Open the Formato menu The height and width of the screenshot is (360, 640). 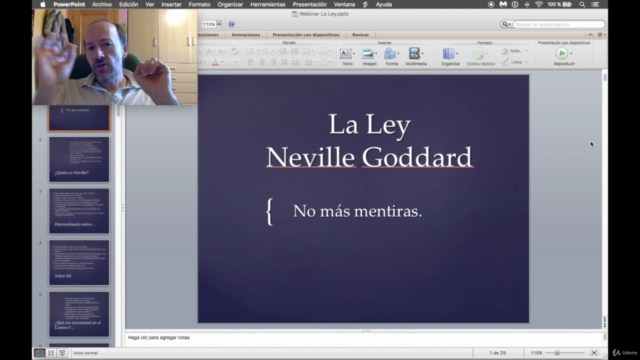[x=200, y=4]
